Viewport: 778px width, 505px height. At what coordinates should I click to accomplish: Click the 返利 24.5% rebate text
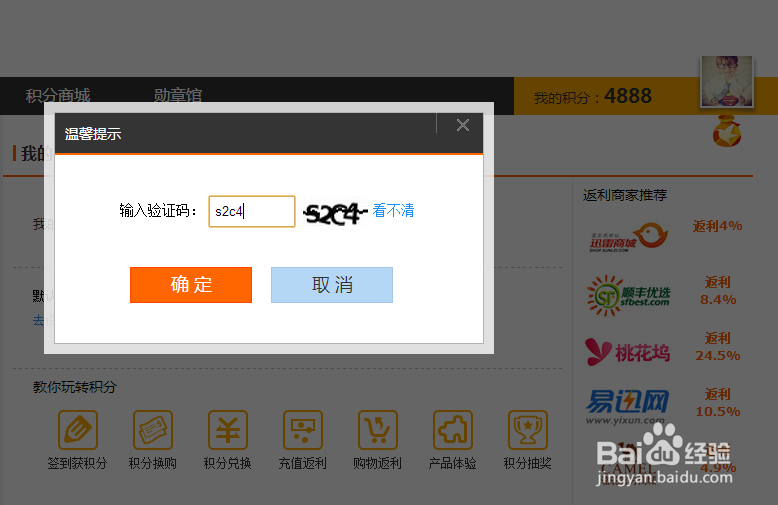pos(718,347)
